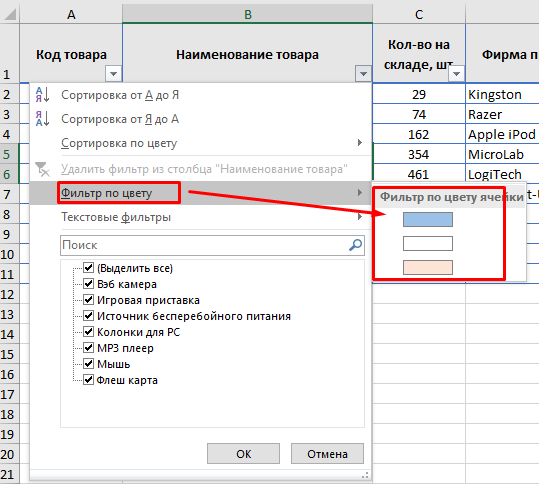The width and height of the screenshot is (539, 484).
Task: Open the Код товара filter dropdown
Action: [x=113, y=74]
